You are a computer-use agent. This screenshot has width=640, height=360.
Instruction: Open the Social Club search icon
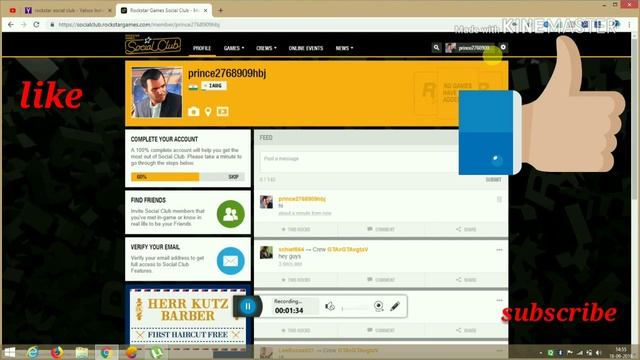coord(436,48)
